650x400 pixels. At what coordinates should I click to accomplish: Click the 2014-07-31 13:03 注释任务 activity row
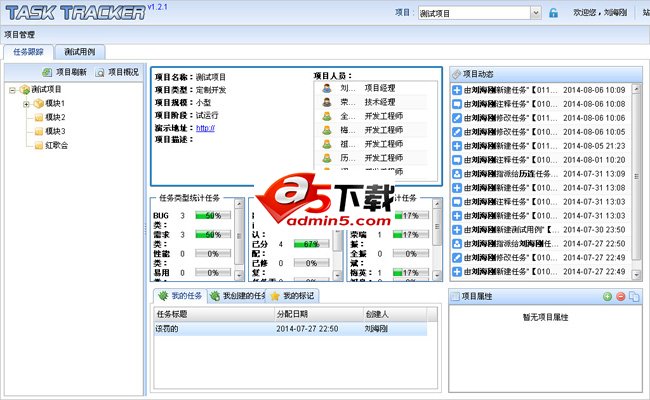[540, 202]
